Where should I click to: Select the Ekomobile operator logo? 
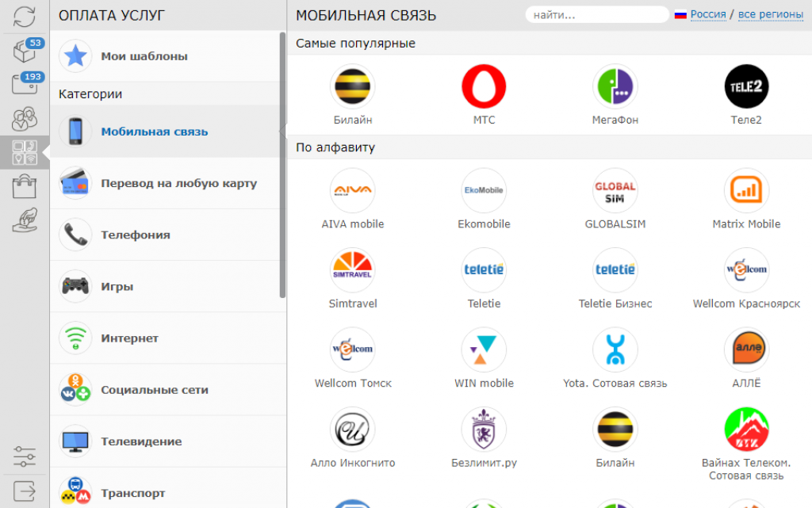(485, 191)
